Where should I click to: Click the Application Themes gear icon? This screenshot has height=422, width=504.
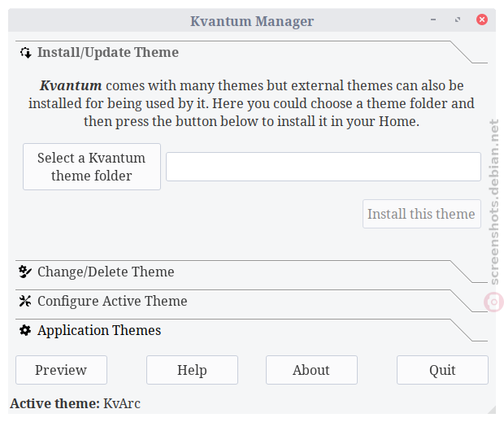(x=25, y=330)
